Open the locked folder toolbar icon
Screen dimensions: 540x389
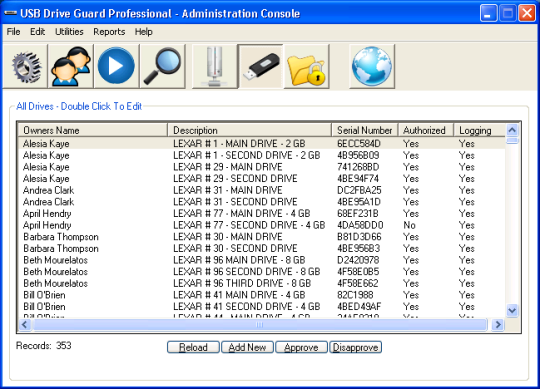307,66
